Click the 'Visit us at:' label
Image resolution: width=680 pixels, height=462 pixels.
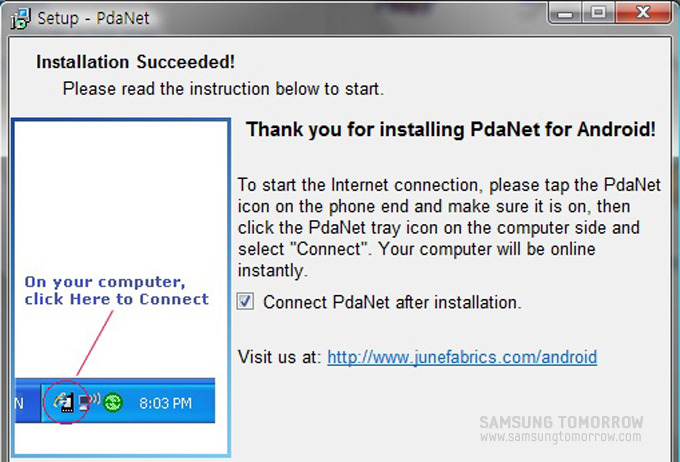pyautogui.click(x=279, y=357)
